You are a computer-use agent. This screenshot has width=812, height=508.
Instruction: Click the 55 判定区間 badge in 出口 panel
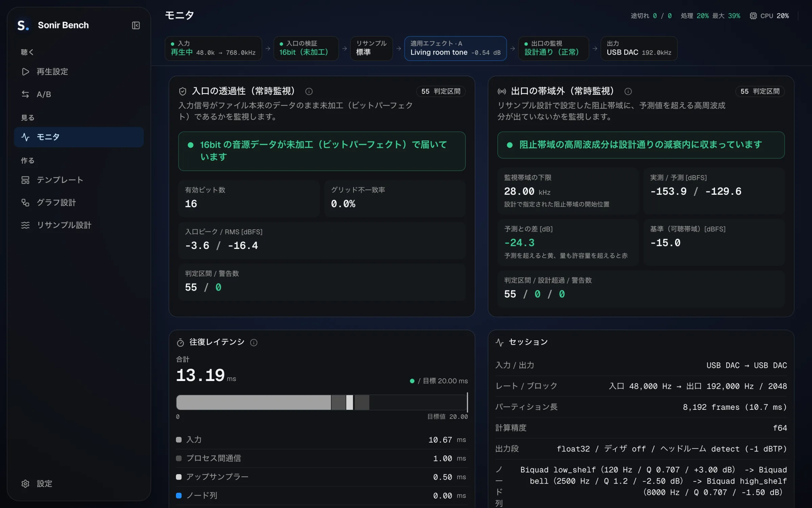760,91
